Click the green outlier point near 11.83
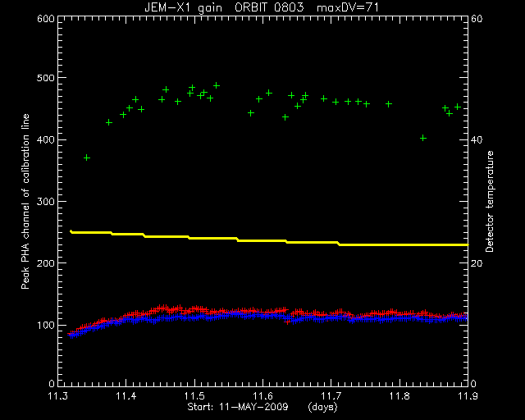525x420 pixels. pos(423,138)
